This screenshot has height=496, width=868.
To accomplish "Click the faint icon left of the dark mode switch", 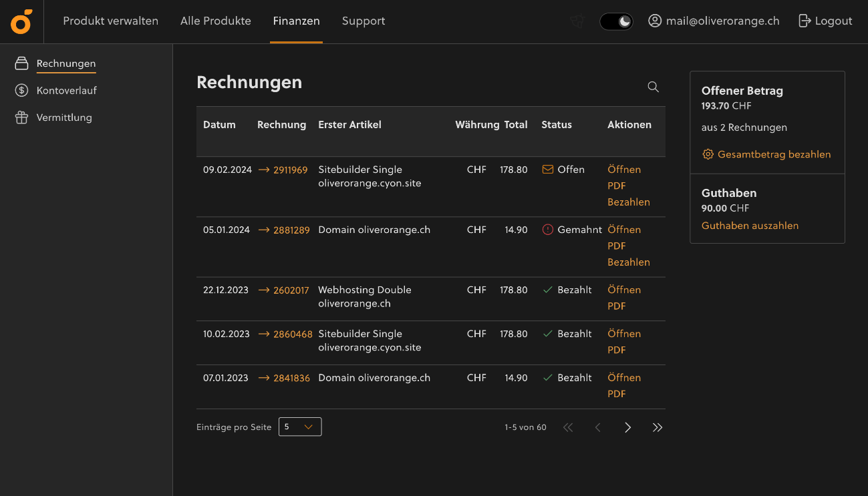I will click(577, 21).
